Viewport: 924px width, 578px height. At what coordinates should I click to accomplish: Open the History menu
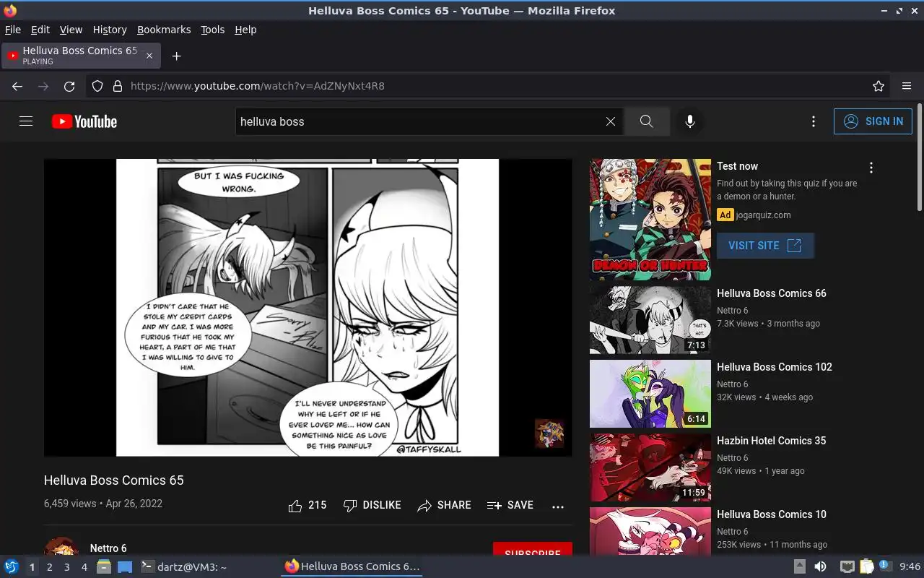110,30
